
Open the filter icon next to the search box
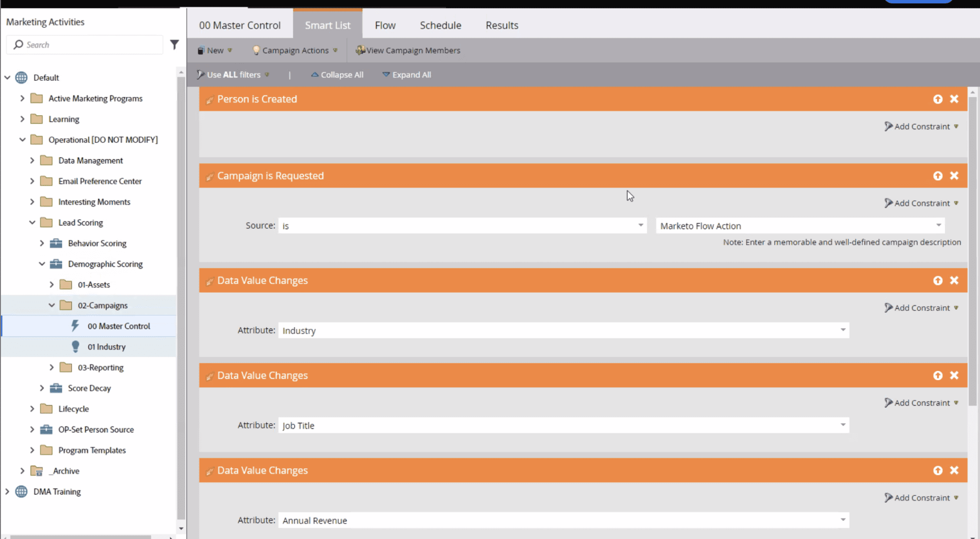(174, 44)
